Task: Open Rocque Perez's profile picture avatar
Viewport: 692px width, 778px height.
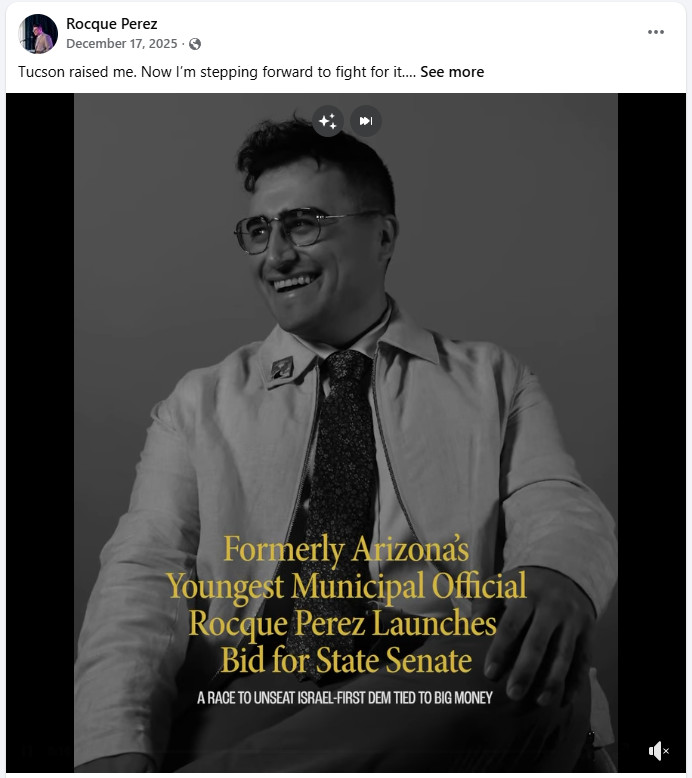Action: (x=38, y=34)
